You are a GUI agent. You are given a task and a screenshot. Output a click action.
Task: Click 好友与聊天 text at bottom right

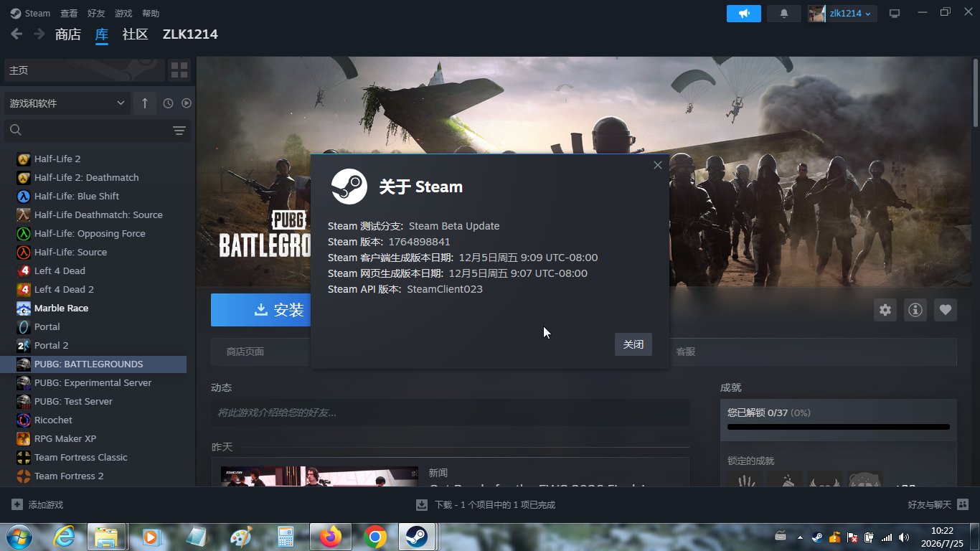(930, 504)
